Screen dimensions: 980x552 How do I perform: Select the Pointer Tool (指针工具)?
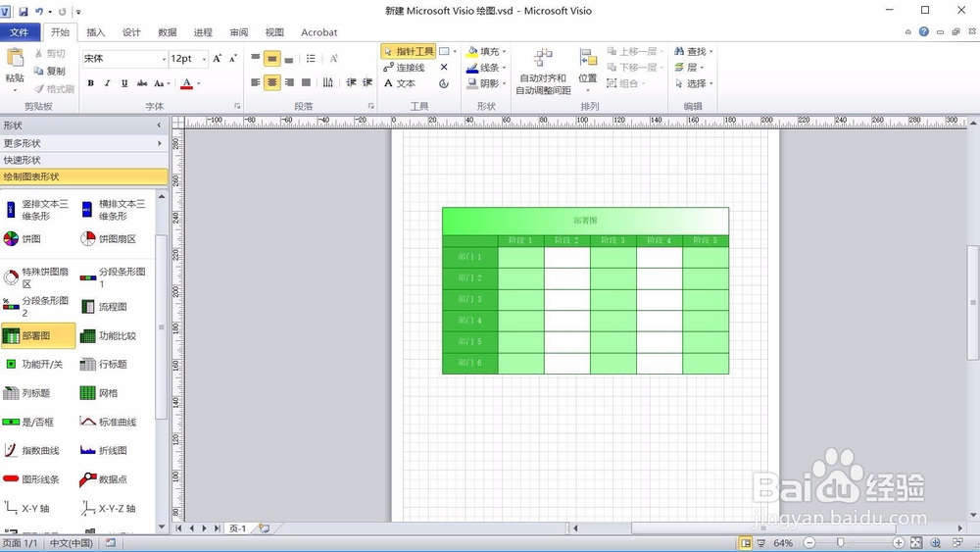tap(408, 51)
